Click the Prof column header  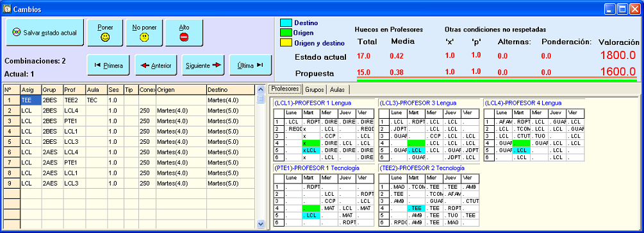(74, 90)
